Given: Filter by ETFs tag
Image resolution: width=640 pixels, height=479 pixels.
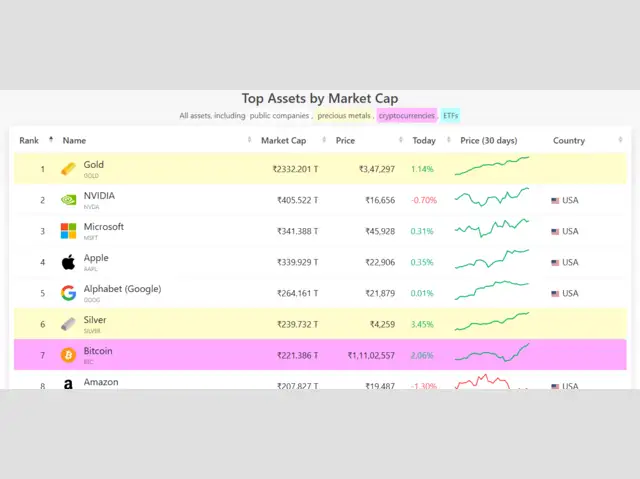Looking at the screenshot, I should click(x=451, y=116).
